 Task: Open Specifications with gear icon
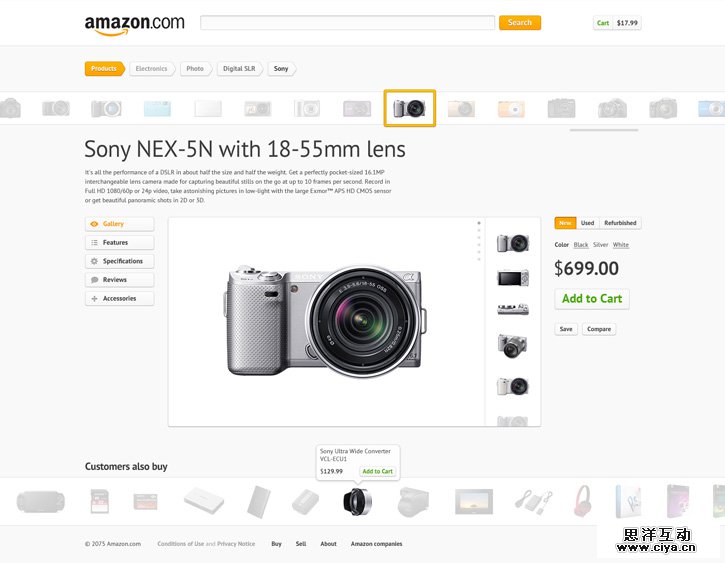pos(119,261)
